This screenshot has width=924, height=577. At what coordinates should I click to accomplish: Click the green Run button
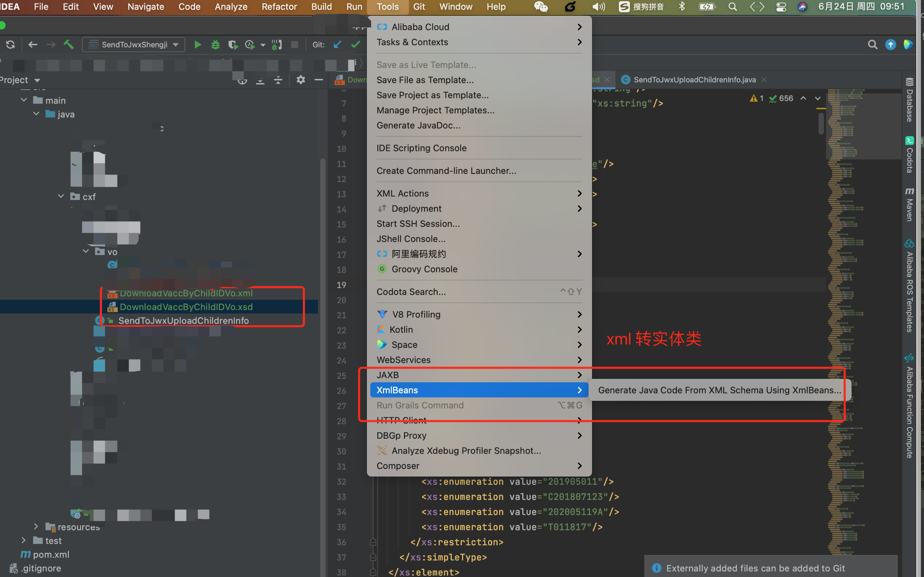point(197,45)
